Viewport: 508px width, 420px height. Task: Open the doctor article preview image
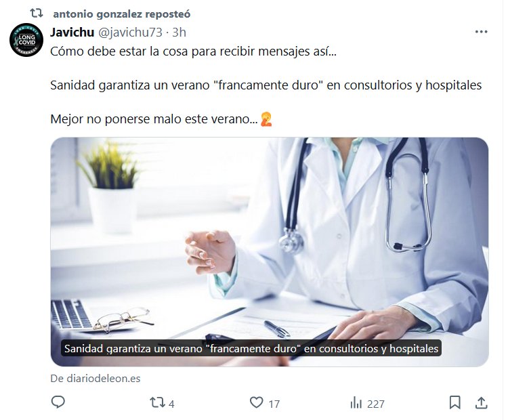click(x=270, y=252)
